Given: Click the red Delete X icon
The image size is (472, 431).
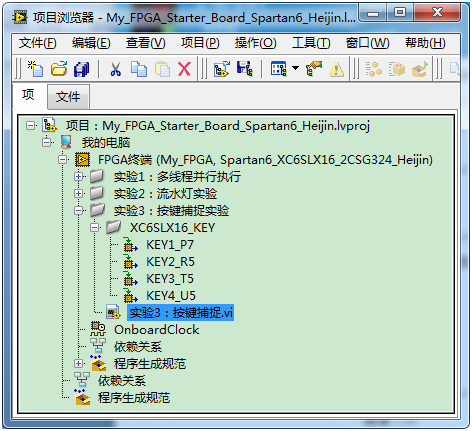Looking at the screenshot, I should pos(184,69).
